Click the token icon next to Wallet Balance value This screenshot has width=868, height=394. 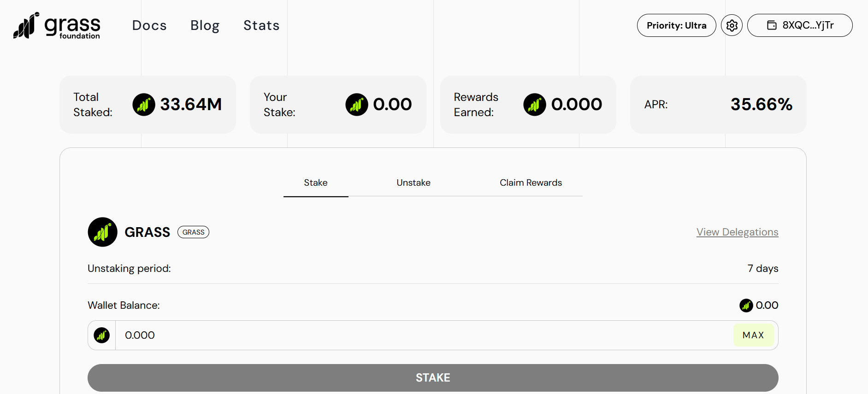[746, 305]
